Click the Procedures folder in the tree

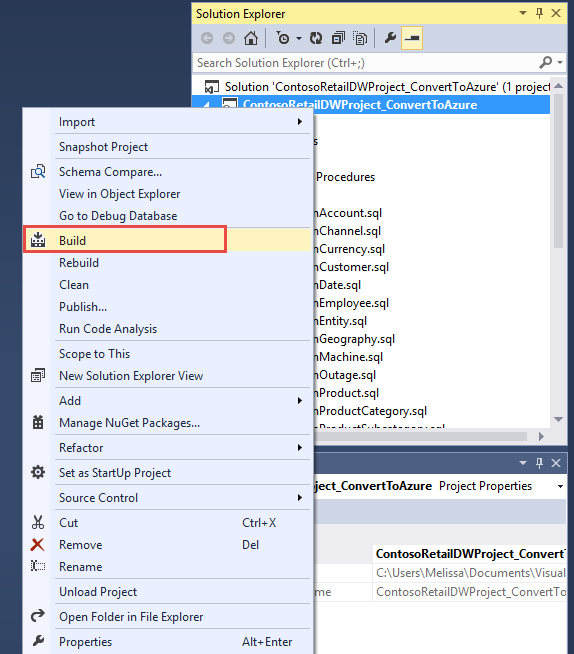tap(345, 177)
